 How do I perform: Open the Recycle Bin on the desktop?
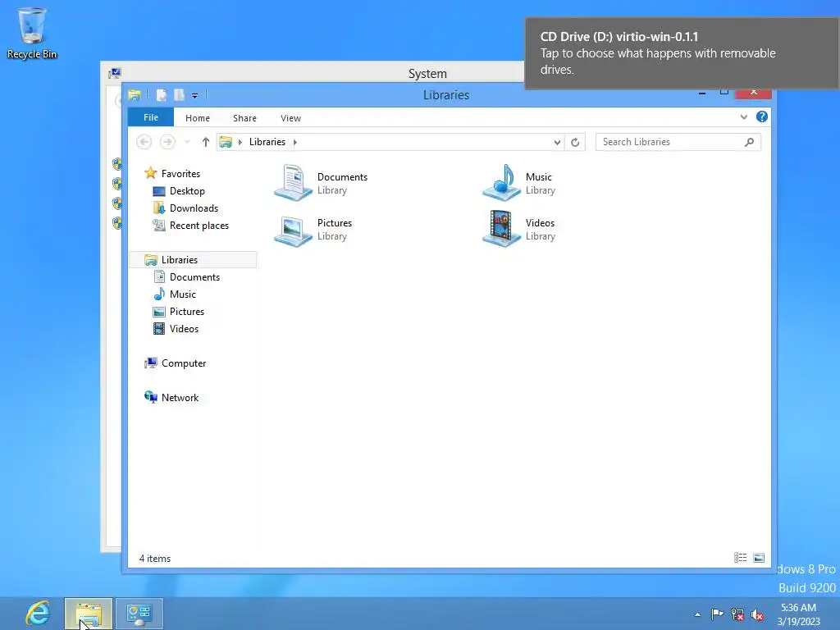click(32, 33)
